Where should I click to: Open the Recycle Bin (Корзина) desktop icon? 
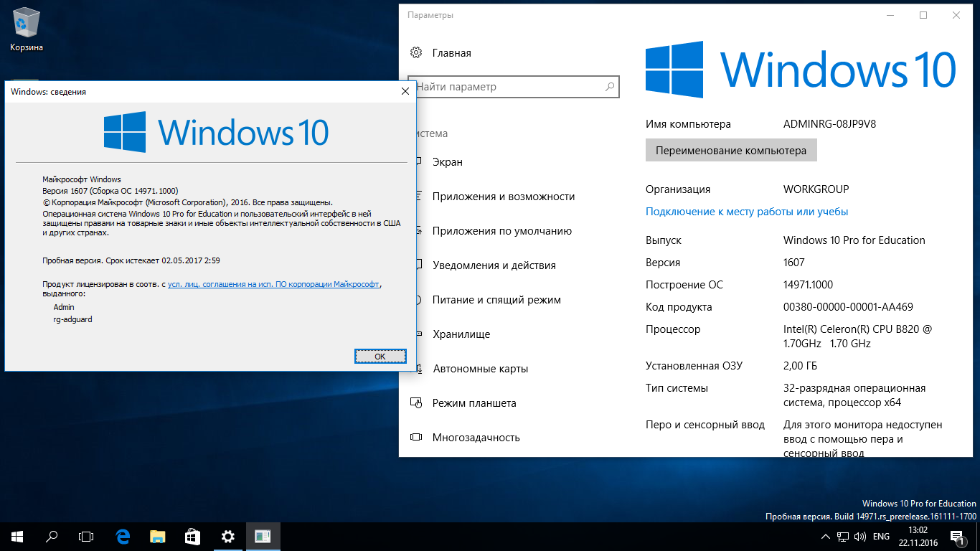tap(27, 30)
